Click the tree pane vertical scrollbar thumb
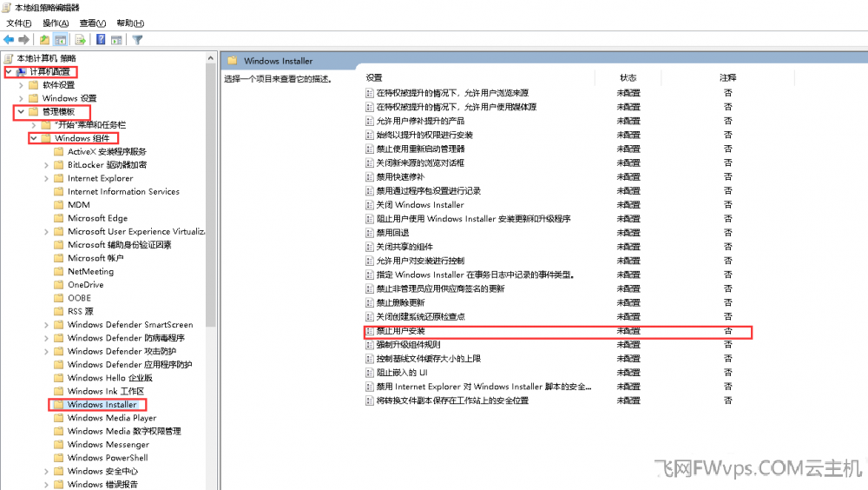 [x=210, y=195]
